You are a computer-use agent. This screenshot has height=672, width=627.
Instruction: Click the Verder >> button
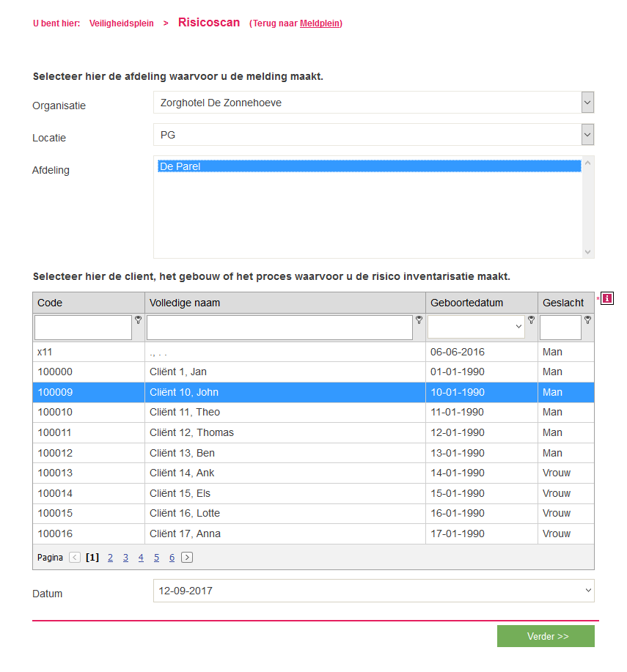point(547,636)
